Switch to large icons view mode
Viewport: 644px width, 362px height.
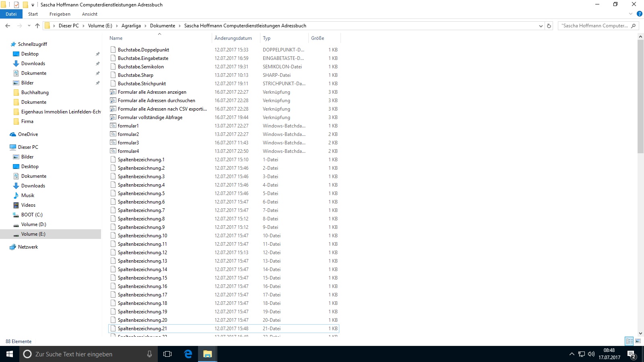(638, 341)
